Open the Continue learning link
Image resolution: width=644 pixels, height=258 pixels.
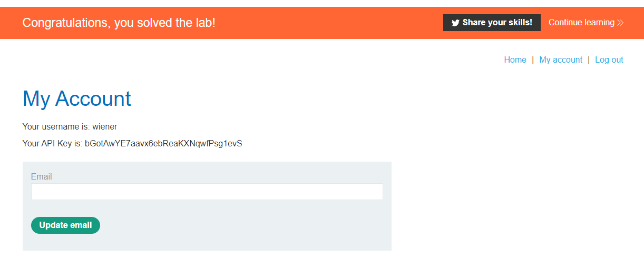(x=586, y=23)
